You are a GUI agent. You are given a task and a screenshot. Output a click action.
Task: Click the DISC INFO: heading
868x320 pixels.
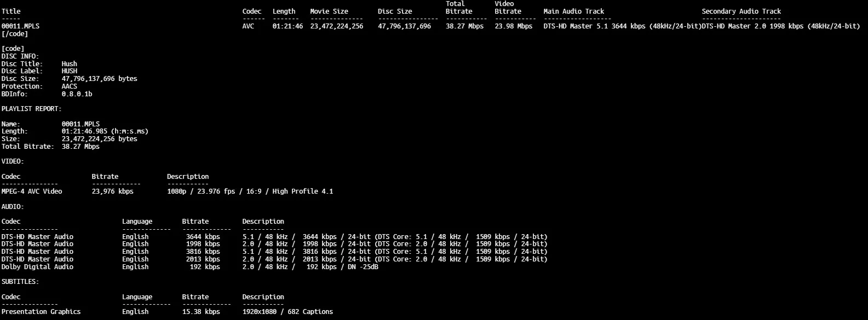point(20,56)
